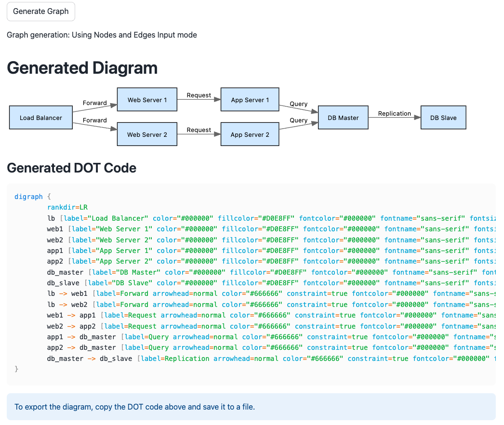Click the Web Server 1 node
This screenshot has height=425, width=504.
(x=147, y=100)
